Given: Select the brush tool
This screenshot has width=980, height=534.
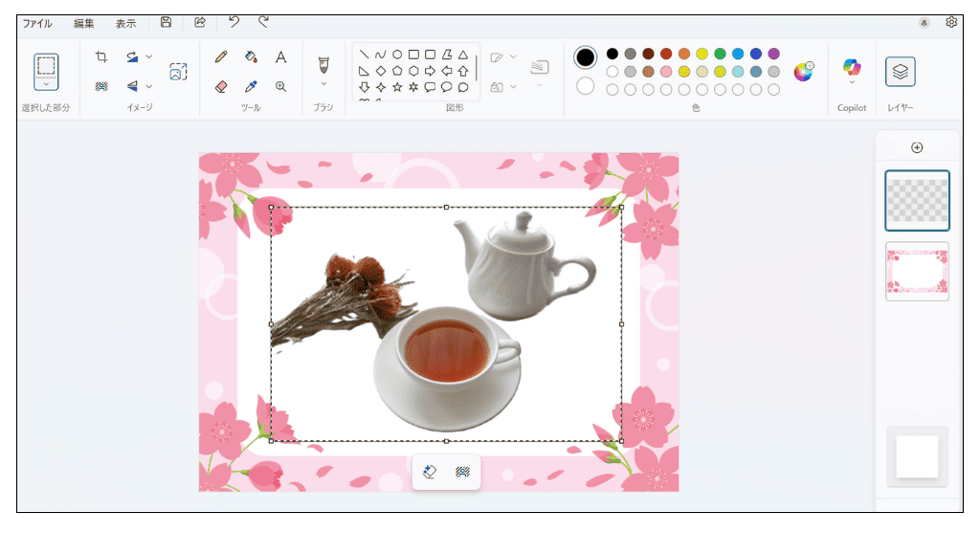Looking at the screenshot, I should coord(323,64).
